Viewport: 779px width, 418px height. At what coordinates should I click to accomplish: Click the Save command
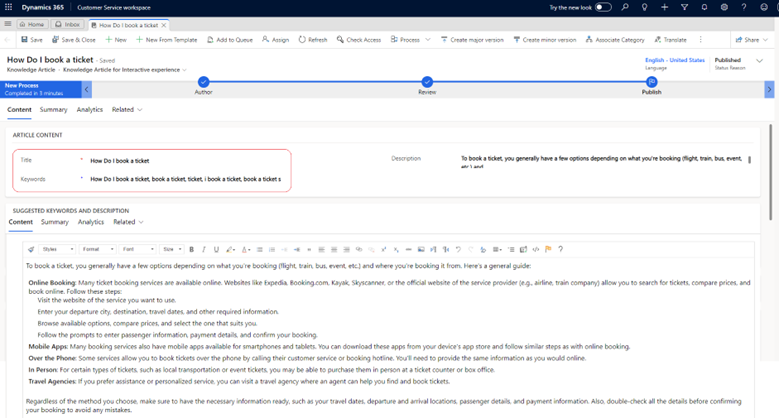click(32, 40)
